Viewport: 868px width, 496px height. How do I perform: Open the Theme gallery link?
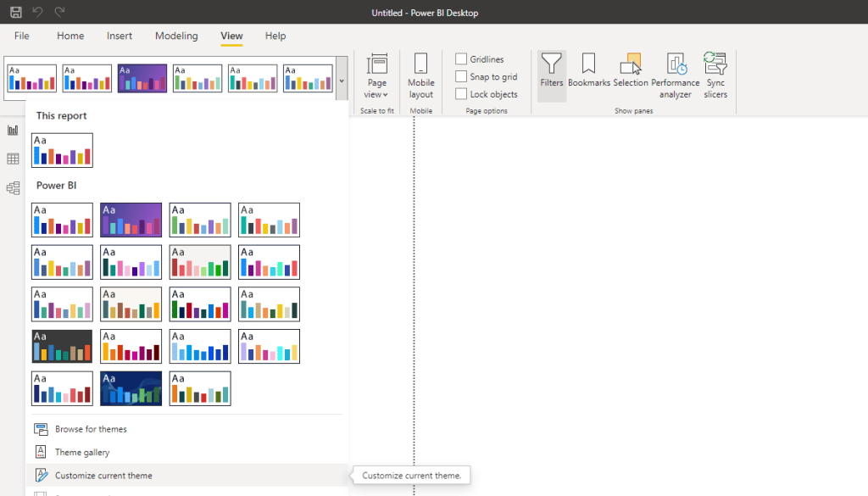(x=82, y=453)
